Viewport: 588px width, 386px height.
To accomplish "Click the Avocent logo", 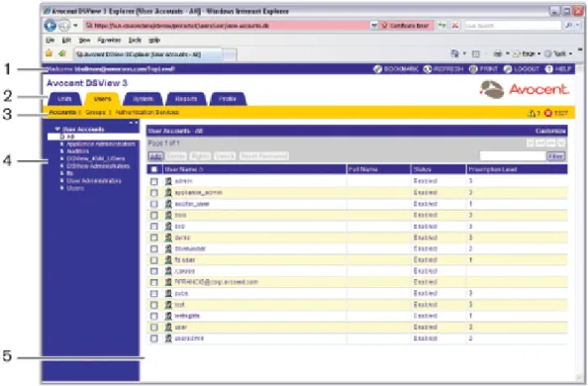I will (525, 89).
